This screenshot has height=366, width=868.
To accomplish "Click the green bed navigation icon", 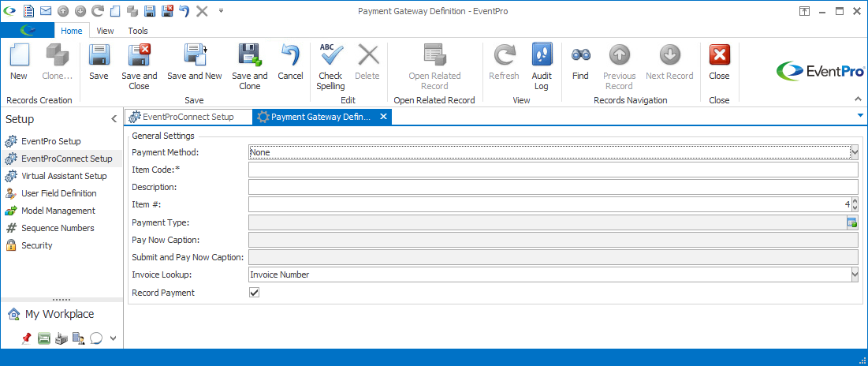I will click(x=44, y=338).
